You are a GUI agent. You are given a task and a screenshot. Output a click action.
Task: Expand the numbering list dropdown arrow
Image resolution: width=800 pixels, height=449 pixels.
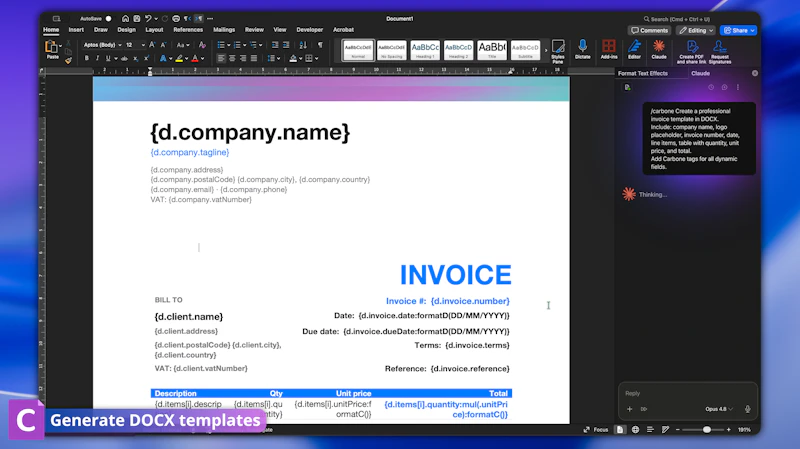pyautogui.click(x=244, y=45)
